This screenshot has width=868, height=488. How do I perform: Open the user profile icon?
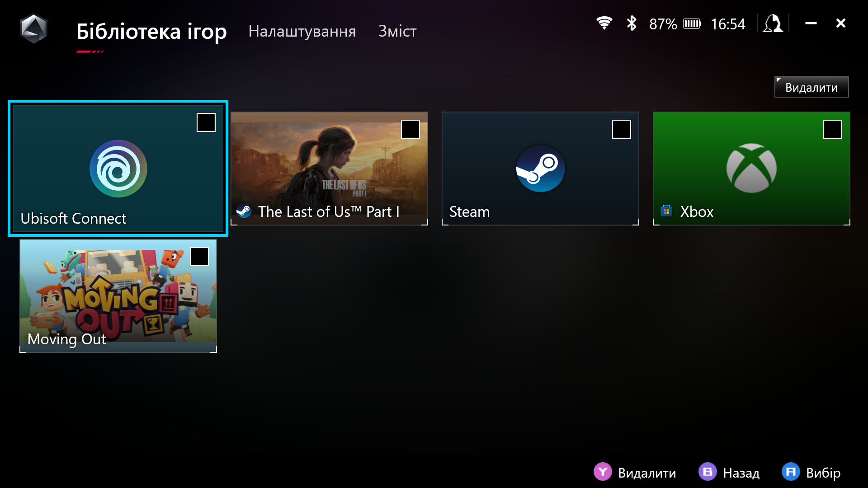click(773, 23)
